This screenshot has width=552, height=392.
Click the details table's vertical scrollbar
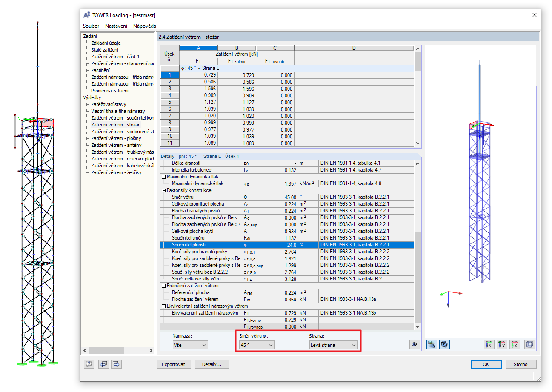tap(418, 277)
